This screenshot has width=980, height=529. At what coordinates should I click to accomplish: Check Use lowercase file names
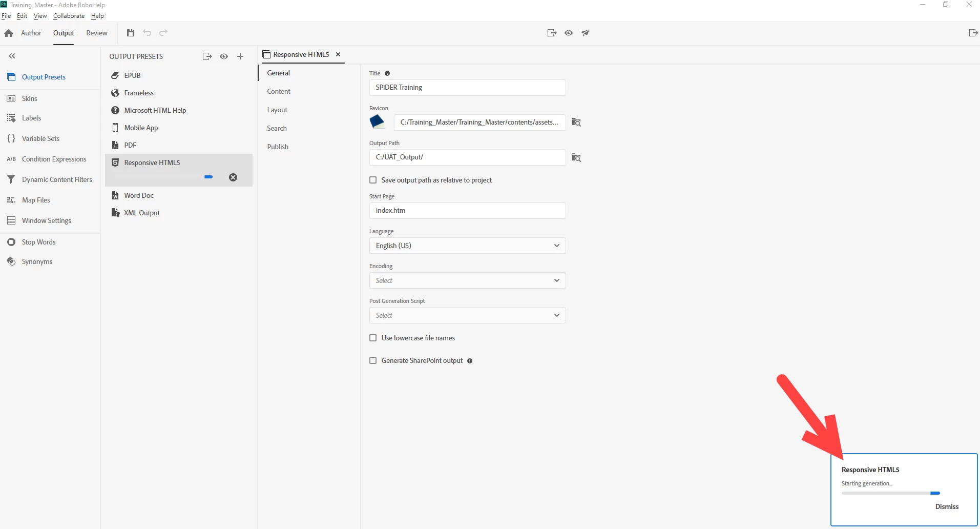pos(373,338)
